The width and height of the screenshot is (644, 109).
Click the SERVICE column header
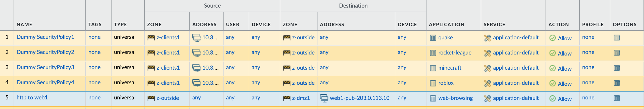point(494,24)
